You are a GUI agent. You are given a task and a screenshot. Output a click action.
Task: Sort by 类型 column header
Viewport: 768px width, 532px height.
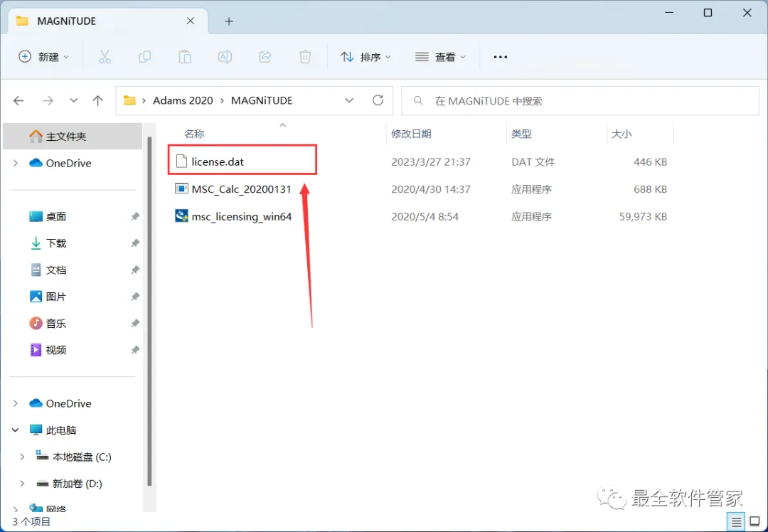point(521,134)
